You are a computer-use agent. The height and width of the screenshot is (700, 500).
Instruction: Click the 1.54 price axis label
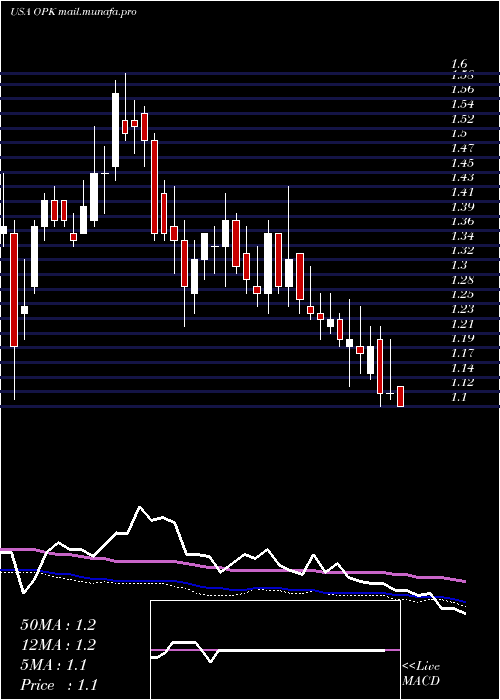coord(462,104)
